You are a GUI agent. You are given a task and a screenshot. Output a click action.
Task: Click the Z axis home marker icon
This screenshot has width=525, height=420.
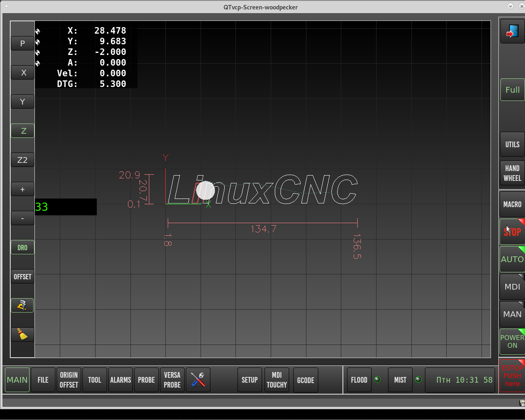[x=38, y=52]
